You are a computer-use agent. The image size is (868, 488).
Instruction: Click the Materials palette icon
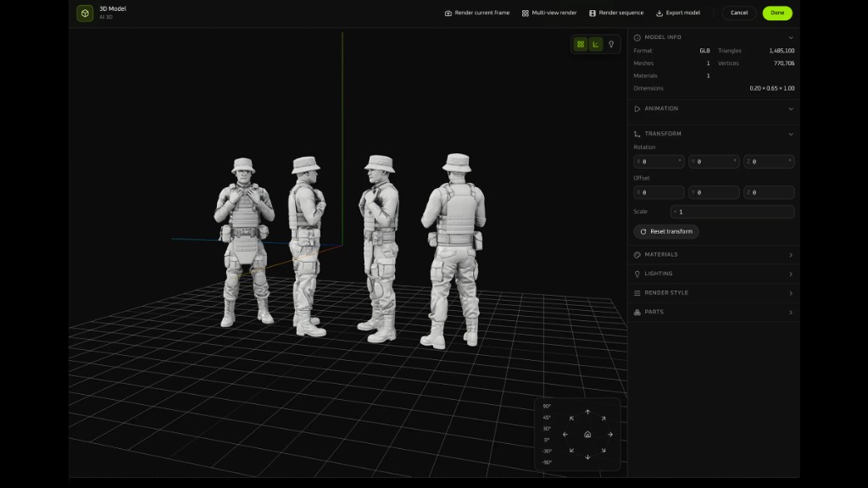click(x=637, y=255)
